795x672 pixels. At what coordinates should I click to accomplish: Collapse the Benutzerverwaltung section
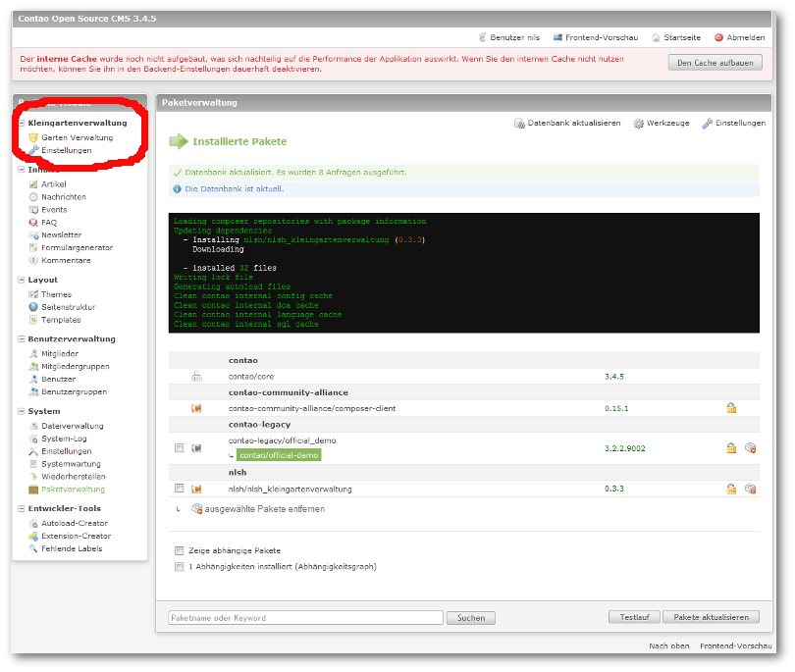click(22, 338)
